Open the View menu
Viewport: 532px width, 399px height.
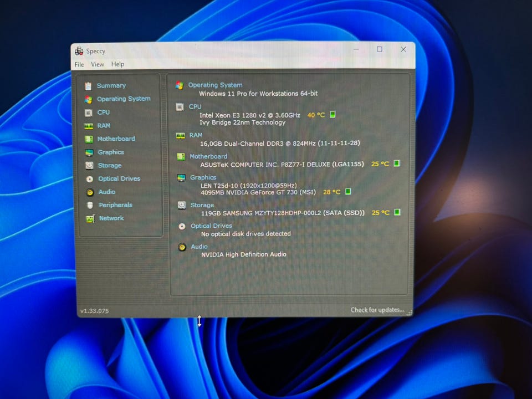click(x=98, y=64)
